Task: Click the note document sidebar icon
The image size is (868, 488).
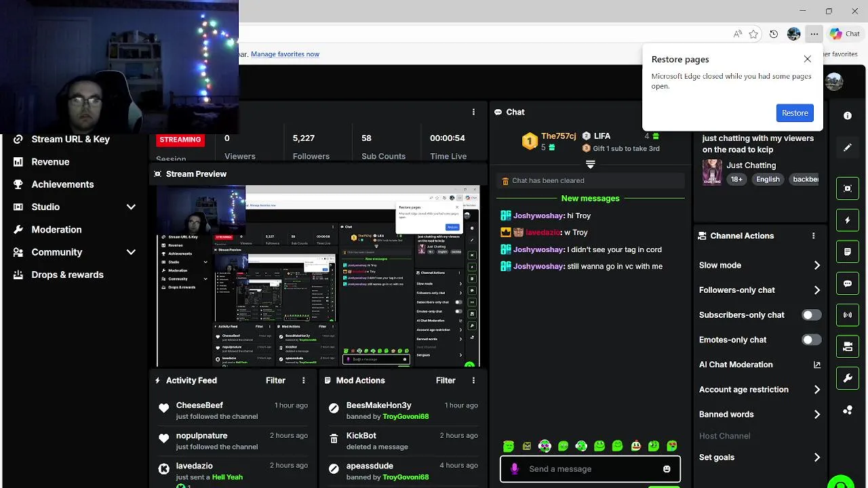Action: (848, 251)
